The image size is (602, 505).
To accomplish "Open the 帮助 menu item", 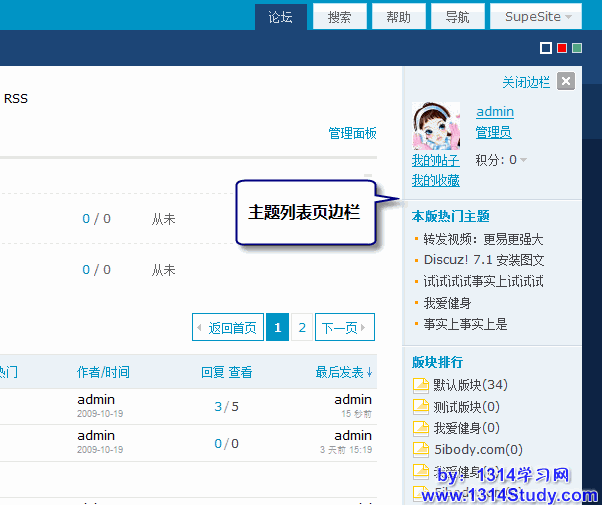I will (x=398, y=17).
